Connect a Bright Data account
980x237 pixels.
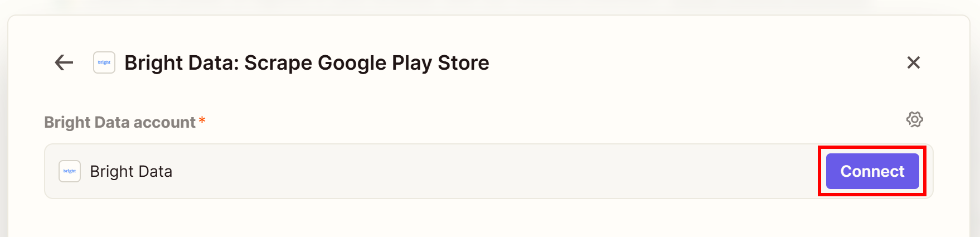click(872, 171)
